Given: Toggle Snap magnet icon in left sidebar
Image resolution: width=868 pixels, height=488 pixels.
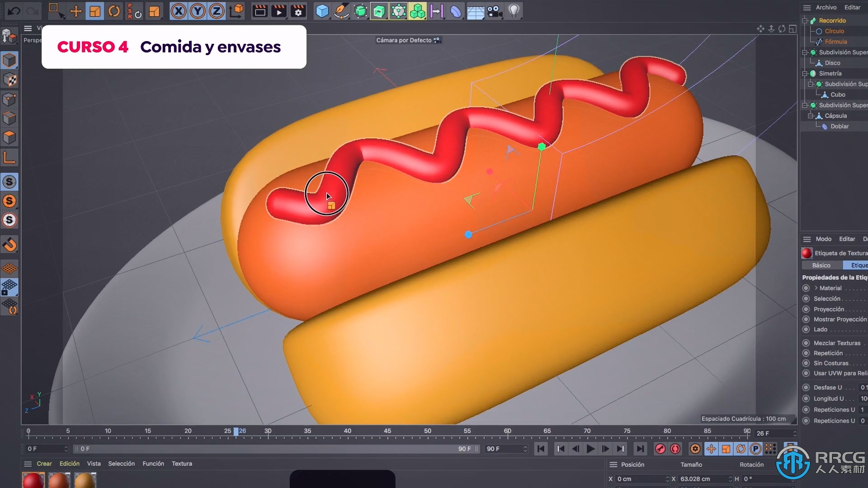Looking at the screenshot, I should (9, 244).
